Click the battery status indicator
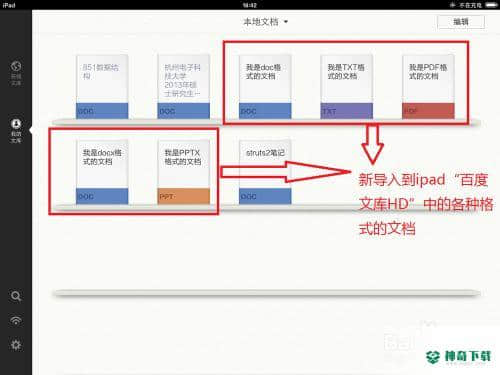This screenshot has width=500, height=375. 491,5
